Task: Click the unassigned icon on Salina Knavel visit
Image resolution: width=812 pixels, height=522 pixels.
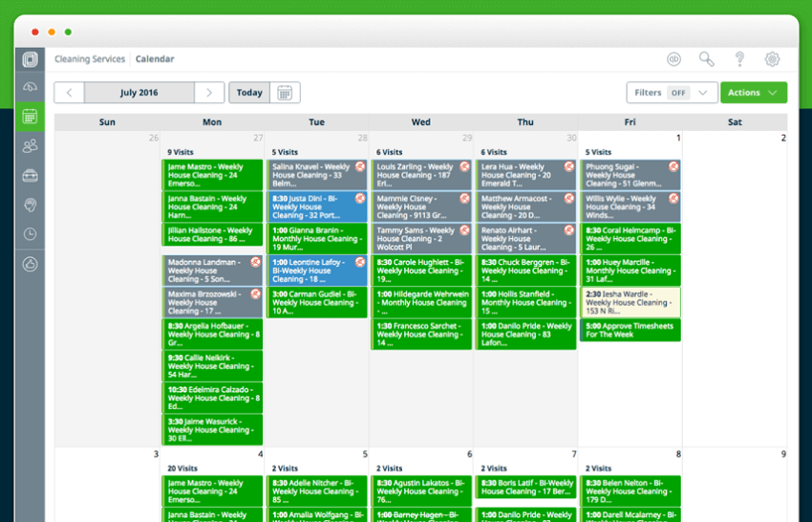Action: tap(360, 166)
